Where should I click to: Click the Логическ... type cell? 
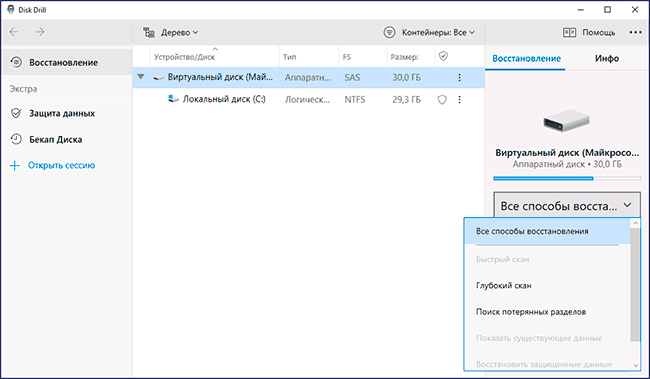click(307, 100)
